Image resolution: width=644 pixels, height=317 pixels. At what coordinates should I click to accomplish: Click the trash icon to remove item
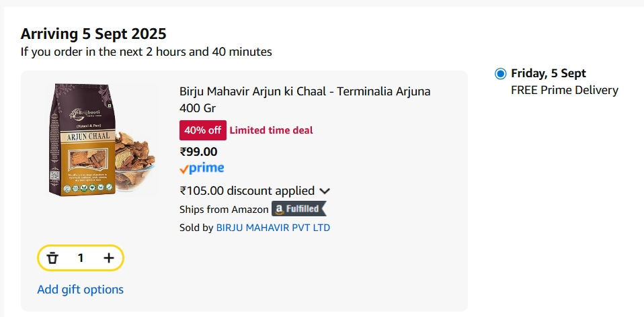pyautogui.click(x=52, y=258)
